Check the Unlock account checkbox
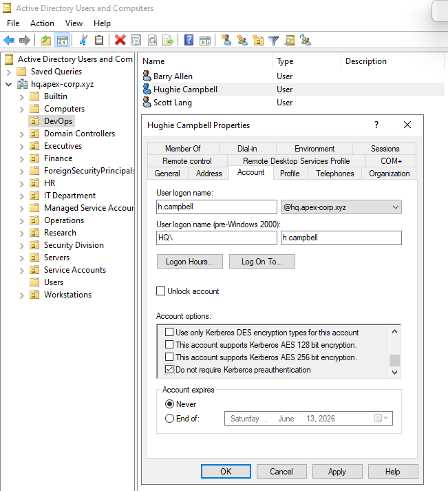 [x=160, y=291]
